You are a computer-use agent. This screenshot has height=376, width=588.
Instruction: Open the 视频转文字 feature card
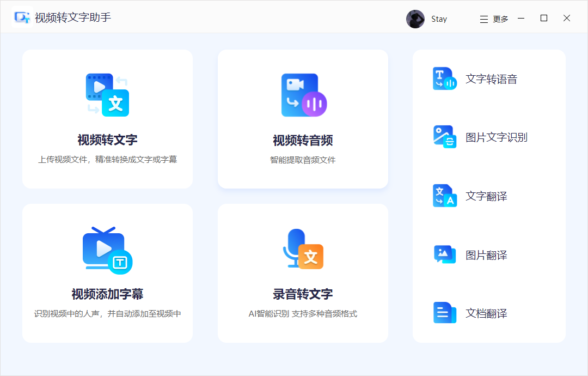pyautogui.click(x=107, y=118)
